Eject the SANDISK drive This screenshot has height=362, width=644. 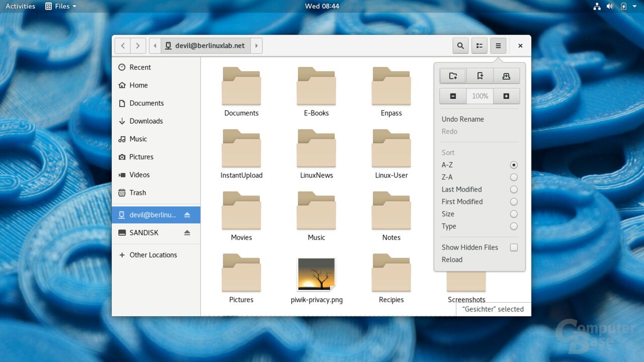coord(187,233)
